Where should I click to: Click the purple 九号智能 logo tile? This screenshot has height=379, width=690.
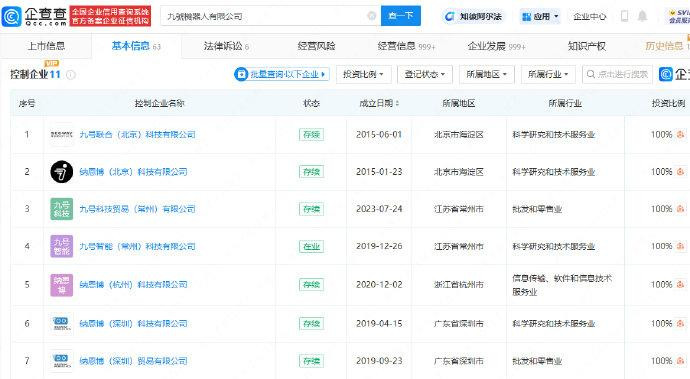(62, 246)
